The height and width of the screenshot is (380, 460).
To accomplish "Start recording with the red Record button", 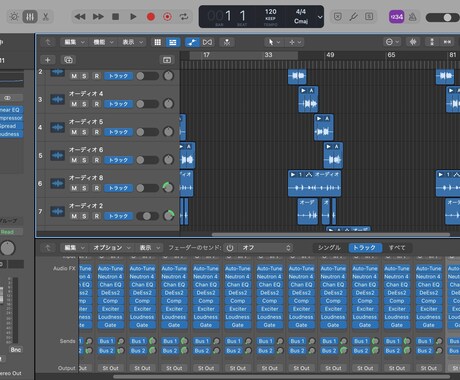I will point(151,17).
